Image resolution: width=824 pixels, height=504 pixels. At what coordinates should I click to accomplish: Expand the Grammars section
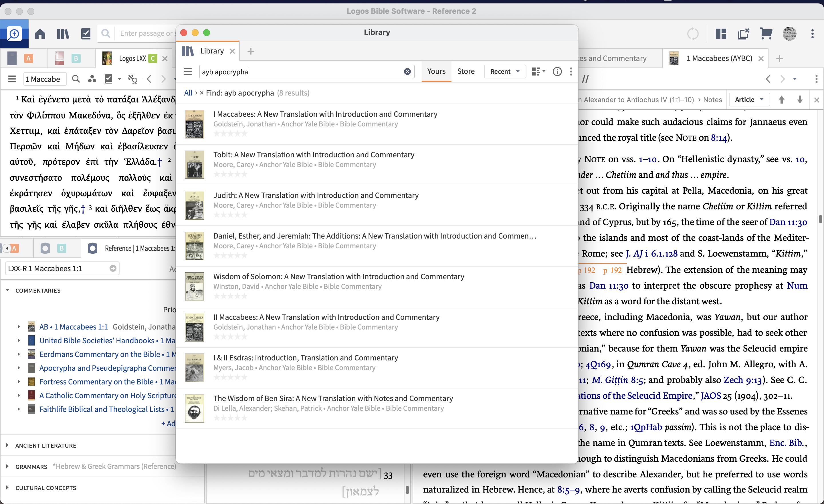(7, 466)
